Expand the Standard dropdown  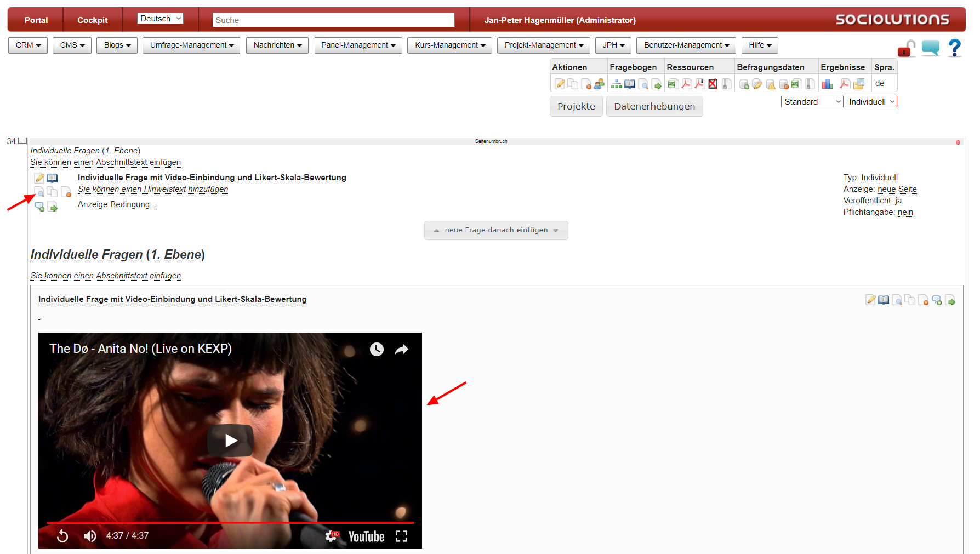click(x=812, y=102)
